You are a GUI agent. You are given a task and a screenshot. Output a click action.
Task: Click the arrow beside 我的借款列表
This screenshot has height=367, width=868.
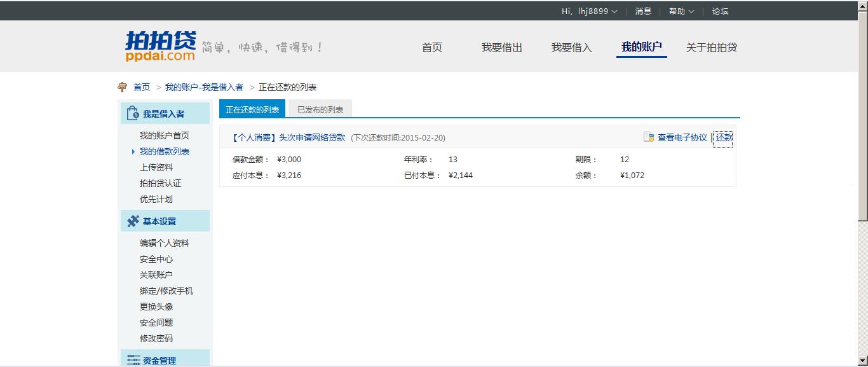point(133,151)
